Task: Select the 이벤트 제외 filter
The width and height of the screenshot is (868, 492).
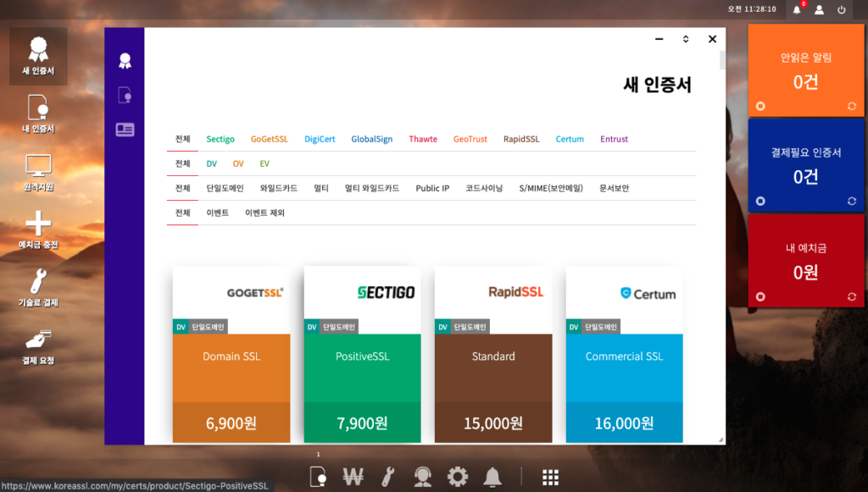Action: (x=264, y=213)
